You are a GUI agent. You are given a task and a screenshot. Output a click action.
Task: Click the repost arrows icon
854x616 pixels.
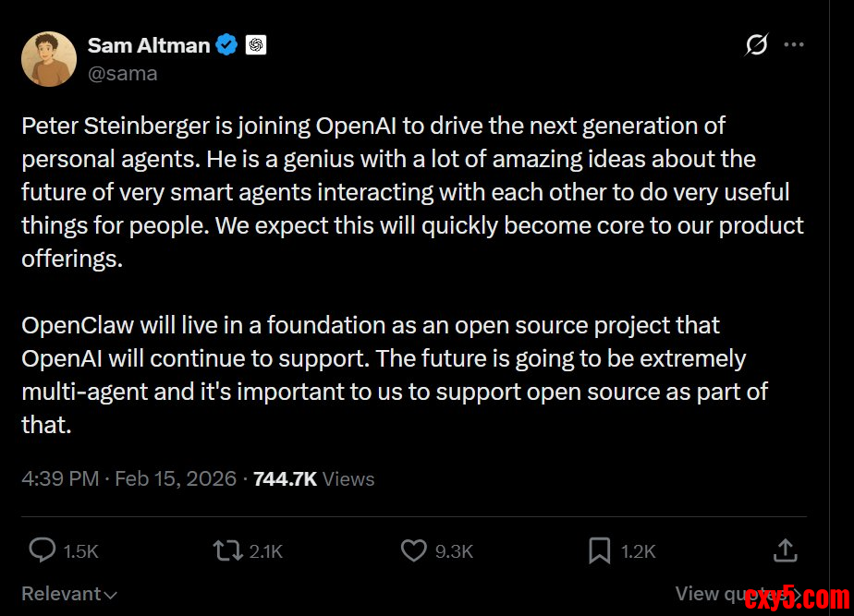[x=227, y=551]
